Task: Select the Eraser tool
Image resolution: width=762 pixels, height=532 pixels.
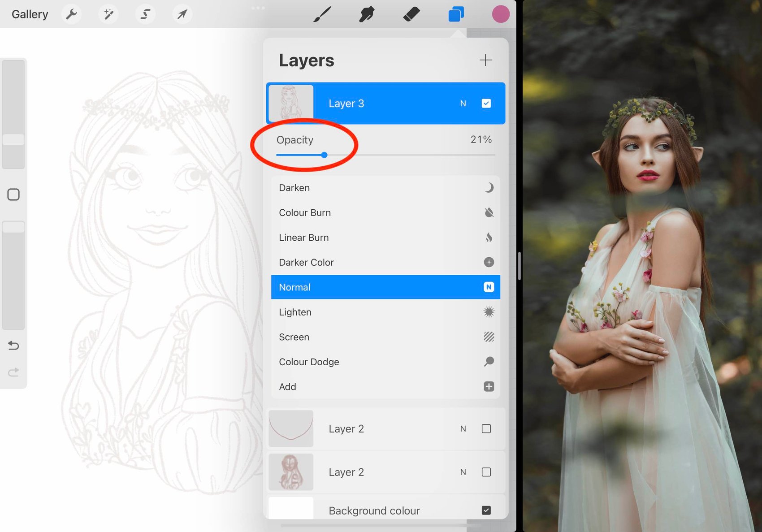Action: point(411,14)
